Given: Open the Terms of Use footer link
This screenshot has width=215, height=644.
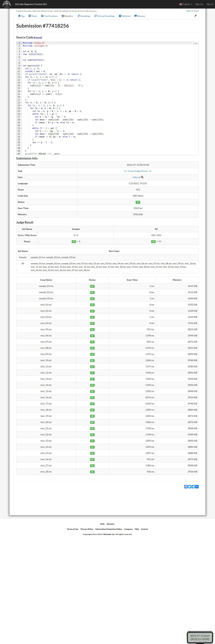Looking at the screenshot, I should point(73,529).
